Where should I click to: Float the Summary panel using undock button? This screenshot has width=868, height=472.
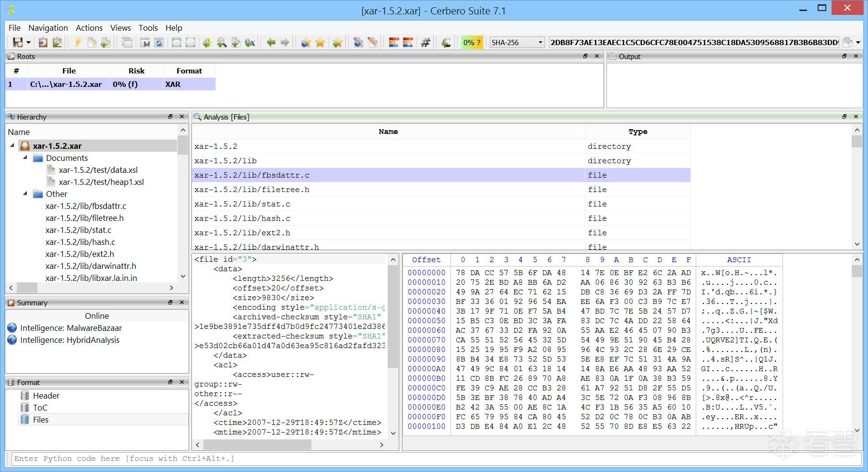[170, 303]
